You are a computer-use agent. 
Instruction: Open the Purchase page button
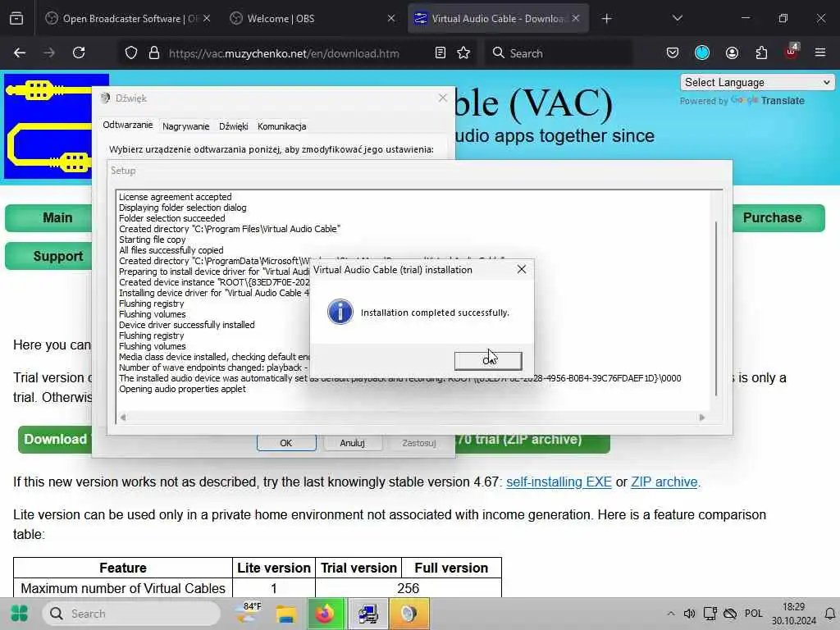point(772,218)
